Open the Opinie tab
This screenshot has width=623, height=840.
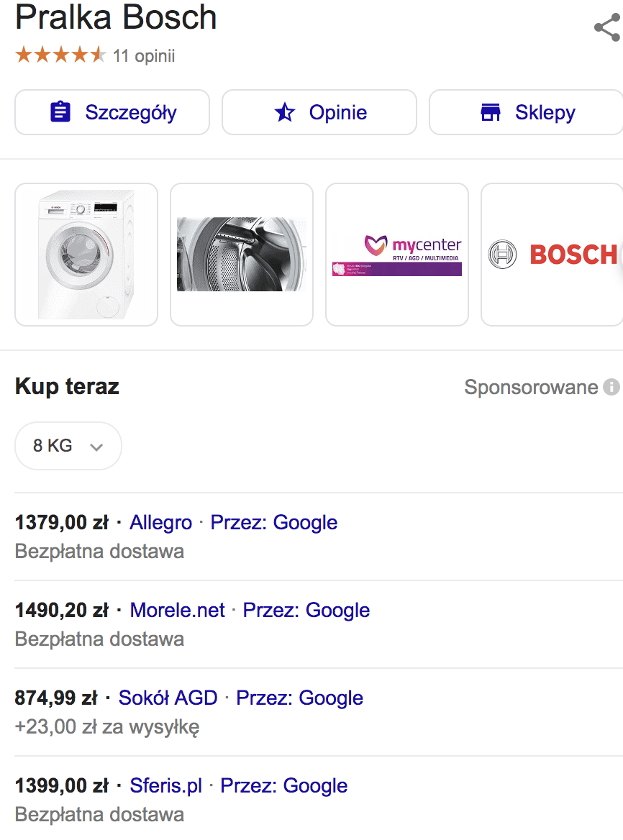[319, 112]
